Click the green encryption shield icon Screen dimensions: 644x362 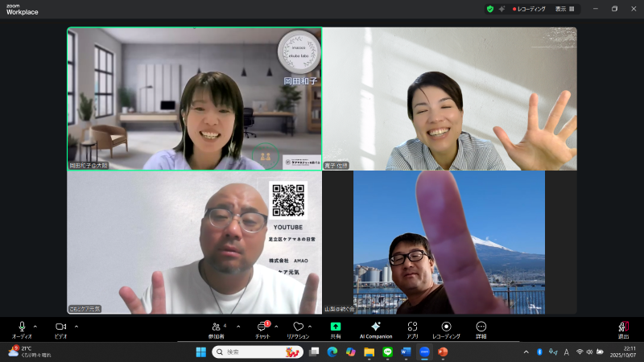(x=490, y=9)
